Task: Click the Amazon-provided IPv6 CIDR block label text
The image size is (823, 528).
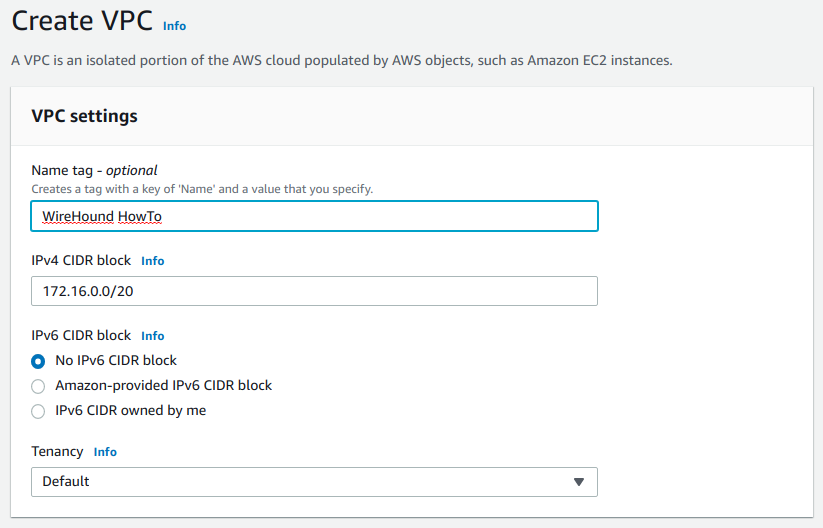Action: click(163, 386)
